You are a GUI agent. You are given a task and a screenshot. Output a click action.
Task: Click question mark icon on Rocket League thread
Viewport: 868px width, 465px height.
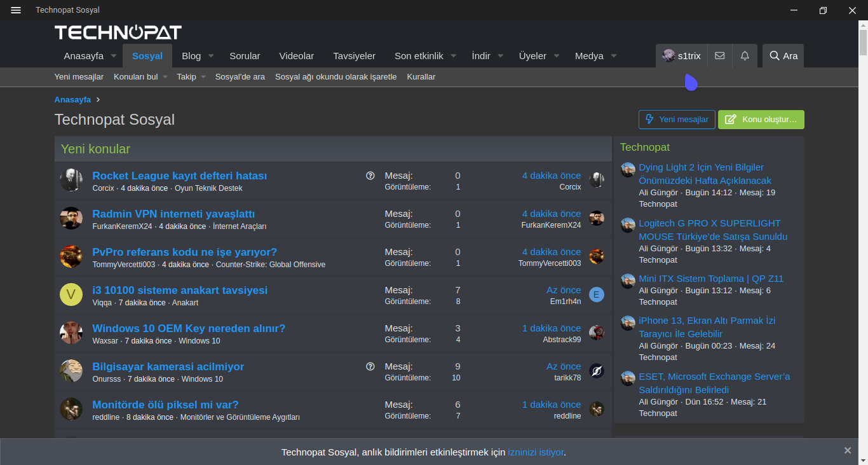click(370, 176)
